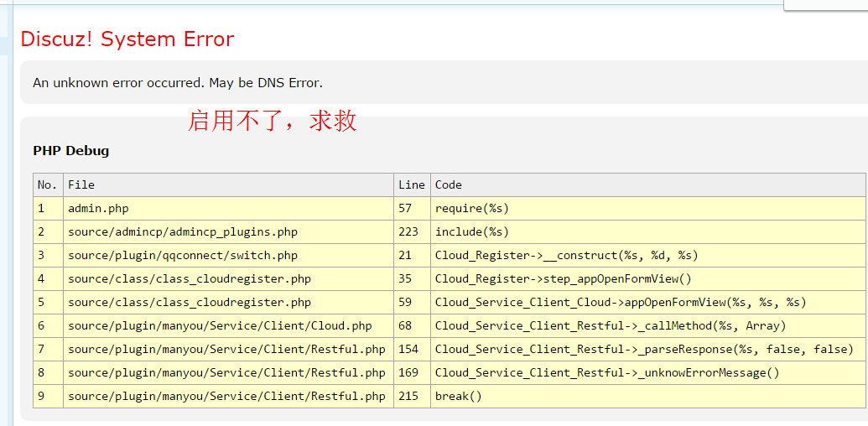Click the red Chinese annotation text
The image size is (868, 426).
[x=273, y=121]
